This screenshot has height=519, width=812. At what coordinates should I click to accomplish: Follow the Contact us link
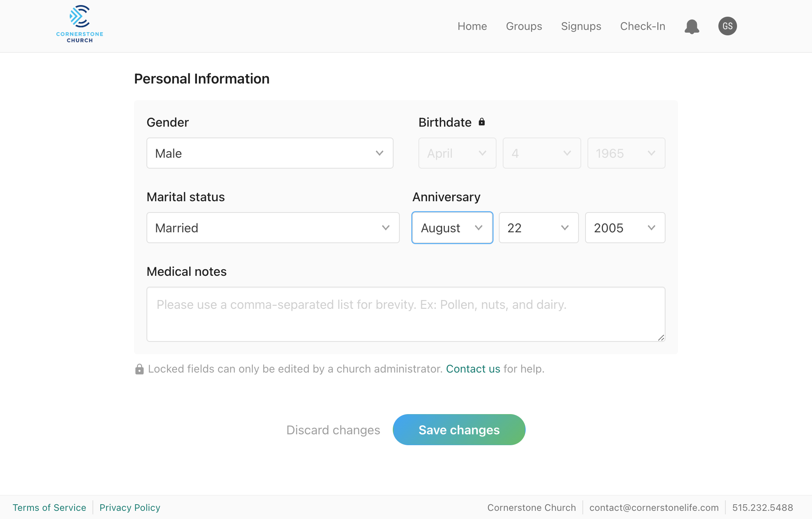[473, 369]
